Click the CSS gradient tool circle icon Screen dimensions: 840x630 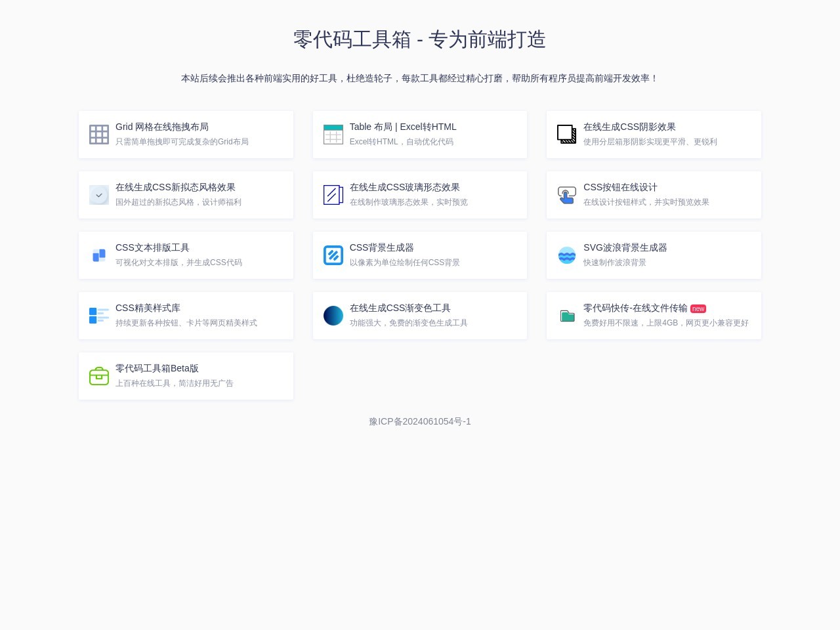pos(333,316)
